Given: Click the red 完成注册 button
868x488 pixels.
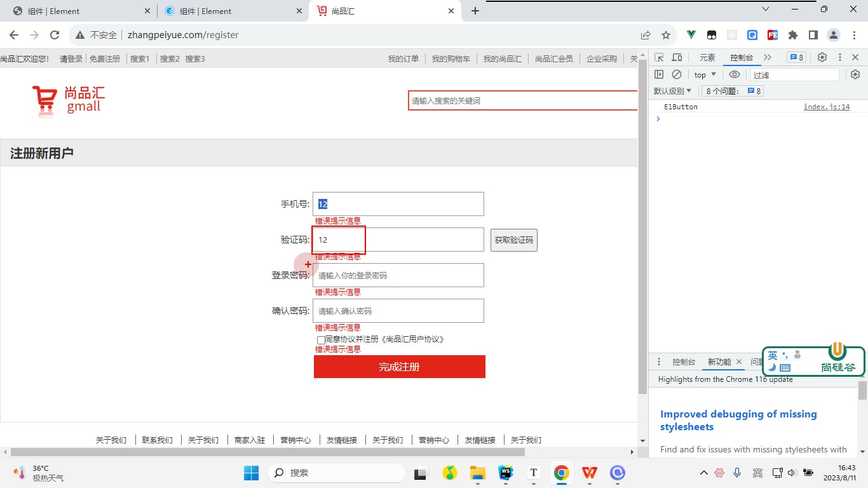Looking at the screenshot, I should [x=400, y=367].
